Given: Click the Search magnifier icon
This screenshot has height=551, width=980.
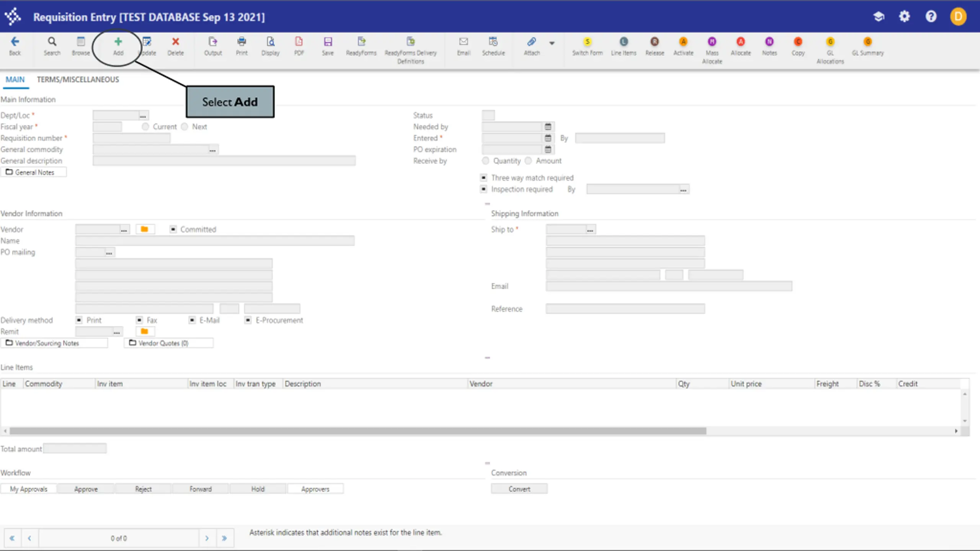Looking at the screenshot, I should [52, 41].
